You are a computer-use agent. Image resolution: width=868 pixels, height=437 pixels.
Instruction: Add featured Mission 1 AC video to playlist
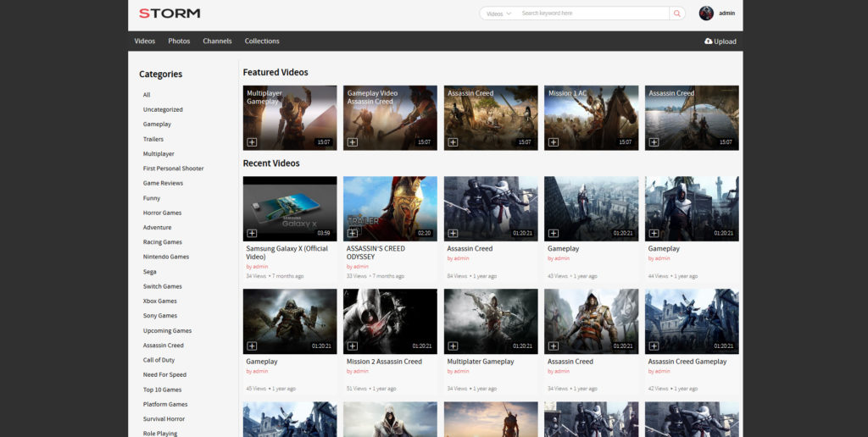[x=553, y=142]
